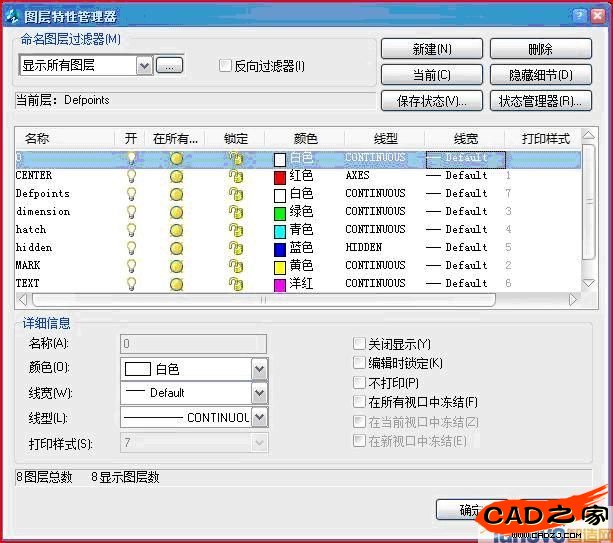Click the help question mark icon in title bar

[579, 14]
